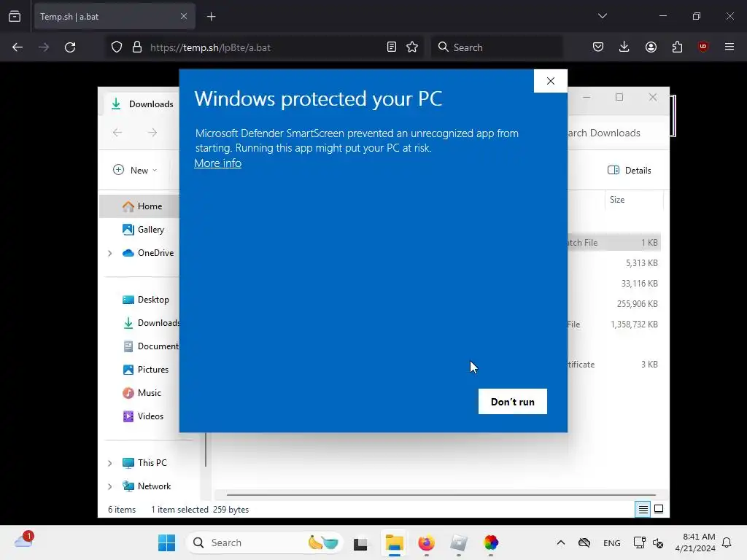Show hidden tray icons chevron
Viewport: 747px width, 560px height.
pos(561,542)
